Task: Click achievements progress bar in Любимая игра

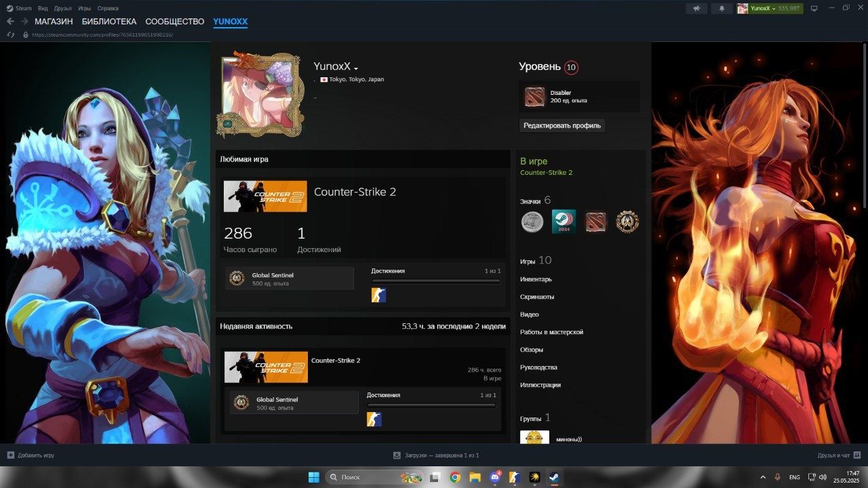Action: (x=436, y=281)
